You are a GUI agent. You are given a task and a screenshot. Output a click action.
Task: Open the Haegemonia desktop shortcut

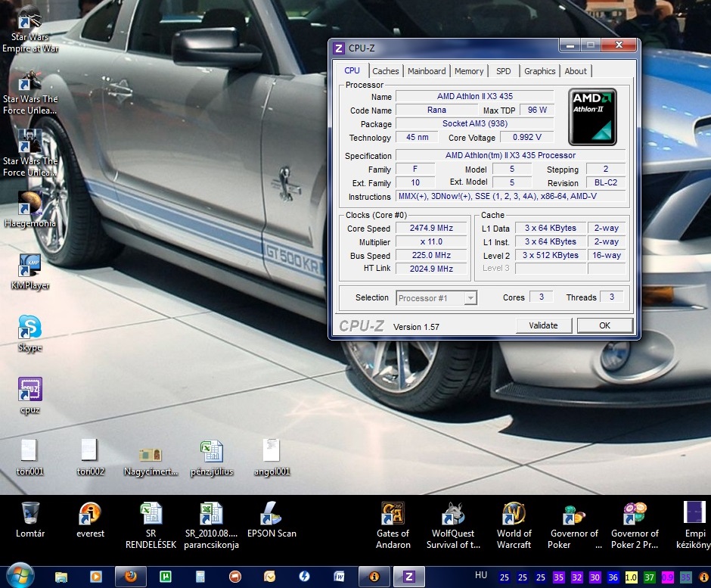tap(30, 209)
